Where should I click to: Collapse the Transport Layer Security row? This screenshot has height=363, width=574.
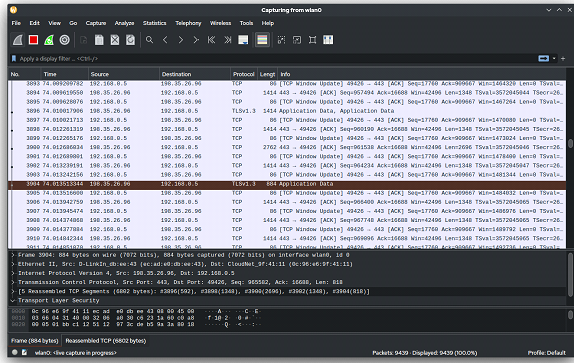click(x=13, y=300)
